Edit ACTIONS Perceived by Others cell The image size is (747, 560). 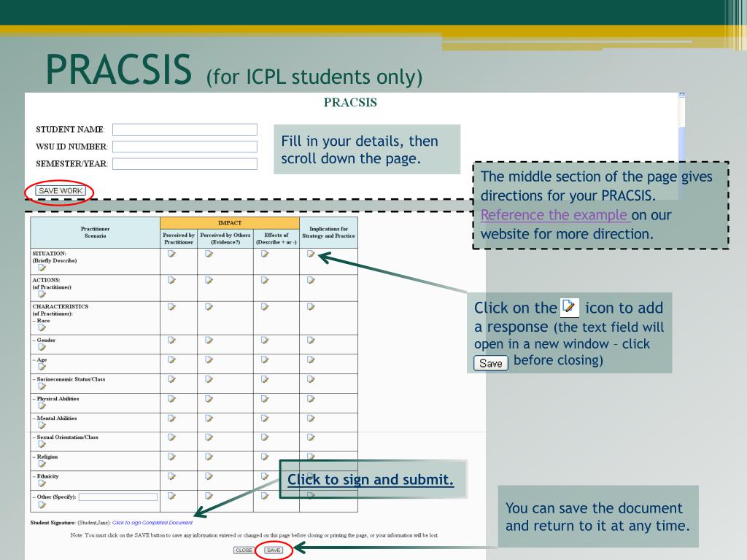[x=209, y=281]
